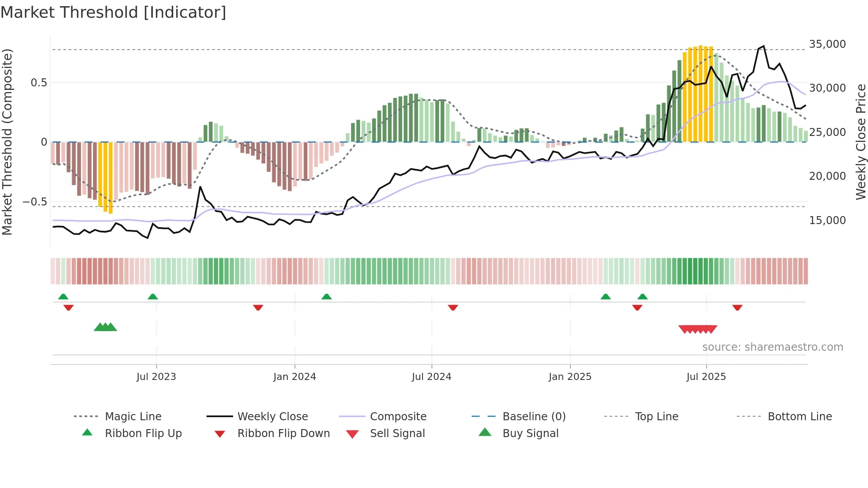Click the Buy Signal legend triangle icon
Screen dimensions: 868x488
pos(485,432)
